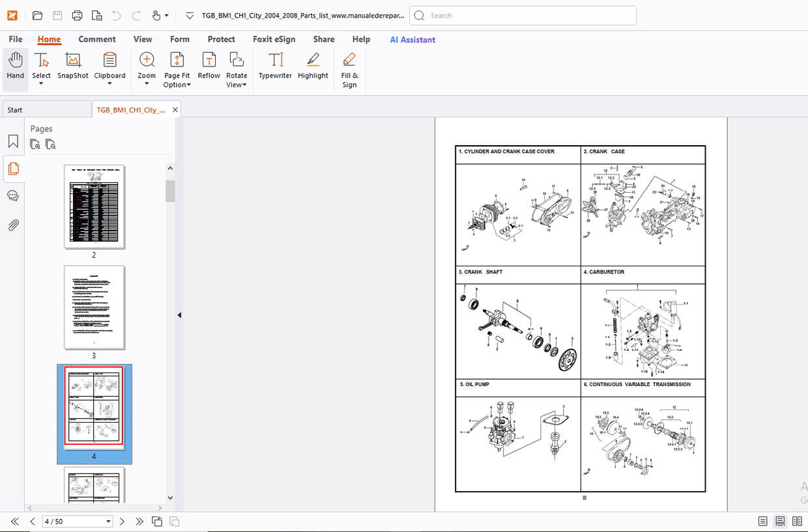The height and width of the screenshot is (532, 808).
Task: Click the Zoom tool icon
Action: (x=147, y=60)
